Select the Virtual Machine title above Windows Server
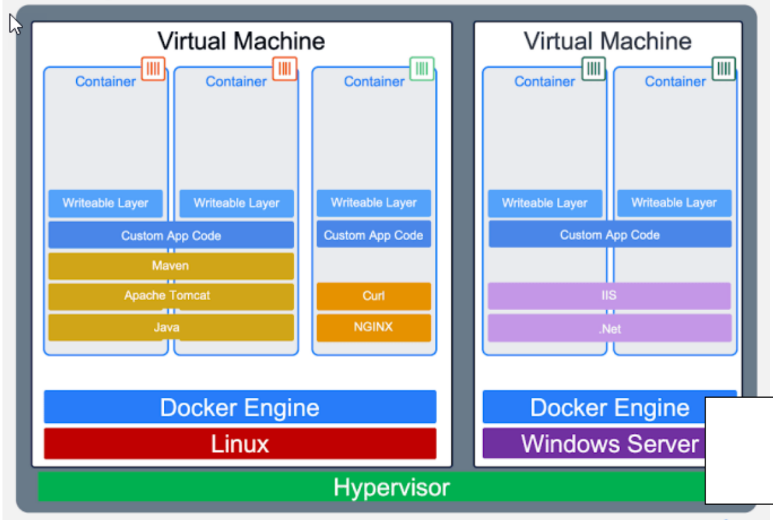This screenshot has height=520, width=773. click(x=607, y=41)
